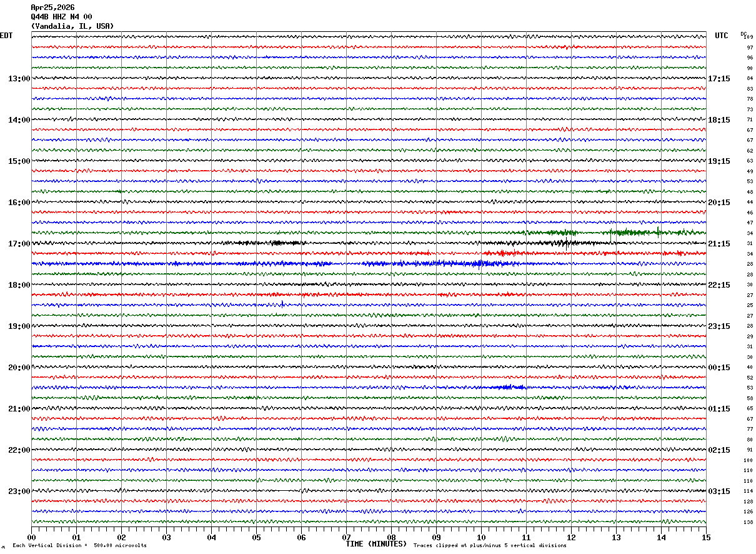
Task: Click minute 07 tick label on time axis
Action: click(x=346, y=537)
